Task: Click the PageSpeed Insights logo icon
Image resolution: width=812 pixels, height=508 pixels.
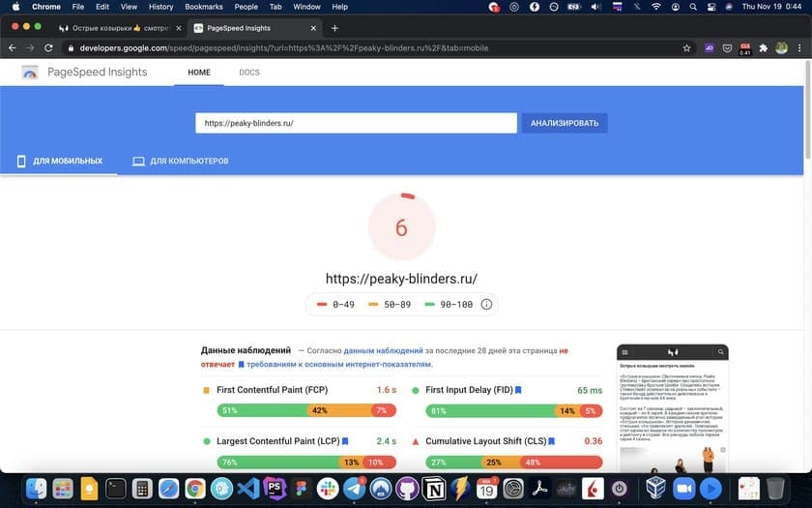Action: [30, 72]
